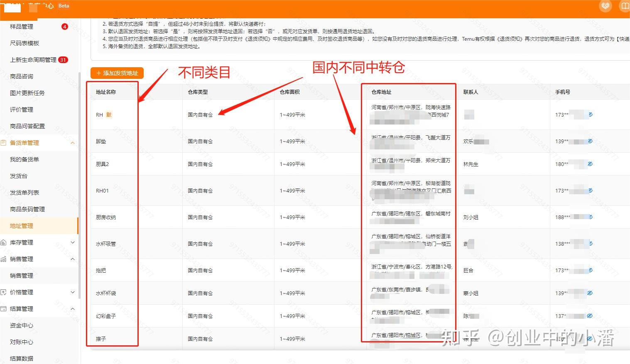Viewport: 630px width, 364px height.
Task: Select the 擦子 address name cell
Action: pos(101,339)
